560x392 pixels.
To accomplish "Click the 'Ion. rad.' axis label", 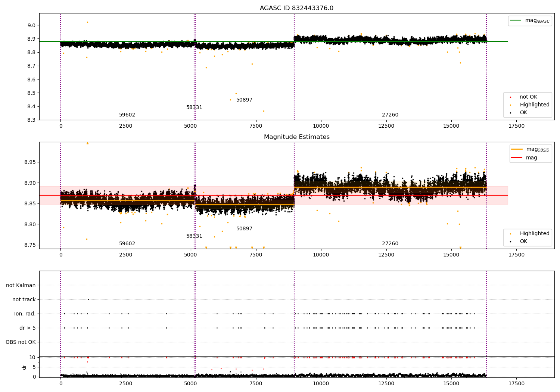I will [25, 314].
